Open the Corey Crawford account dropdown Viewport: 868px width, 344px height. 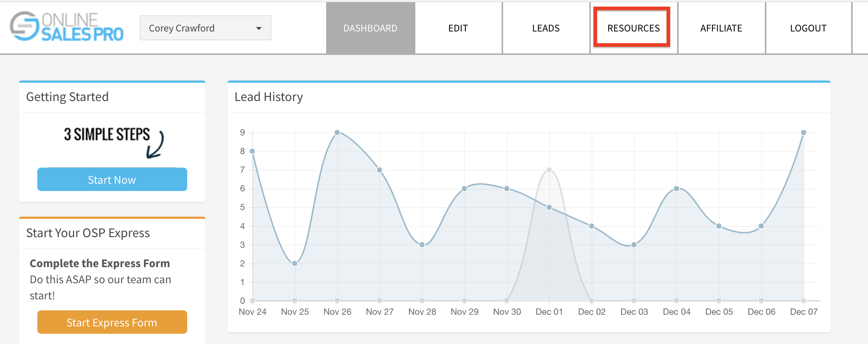click(x=205, y=28)
